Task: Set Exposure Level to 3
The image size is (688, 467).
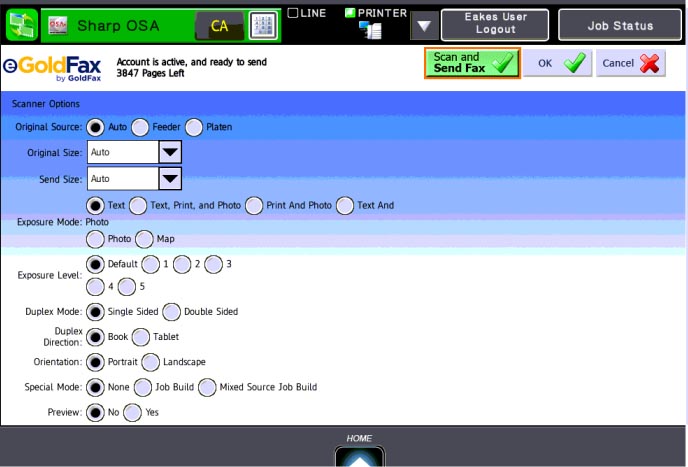Action: pyautogui.click(x=213, y=264)
